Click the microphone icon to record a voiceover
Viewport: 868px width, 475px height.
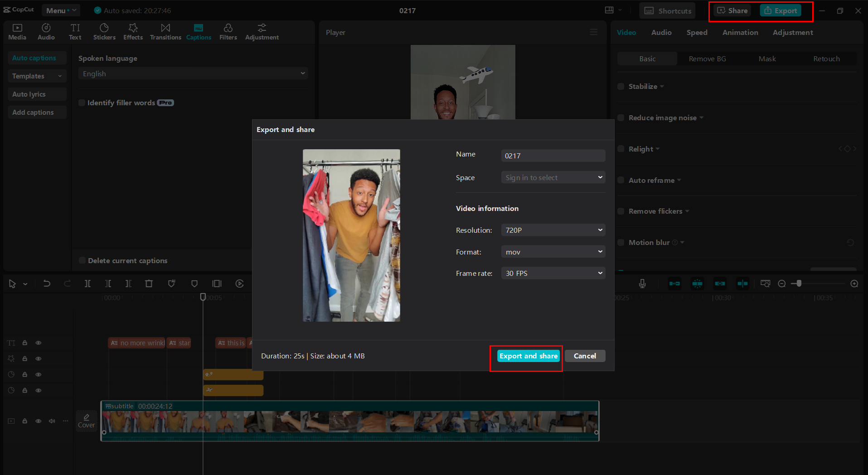pyautogui.click(x=642, y=283)
